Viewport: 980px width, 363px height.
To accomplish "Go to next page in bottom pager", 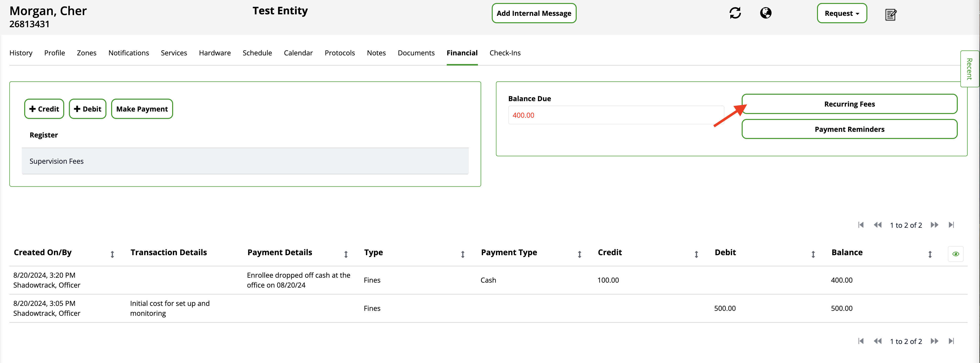I will (x=934, y=341).
